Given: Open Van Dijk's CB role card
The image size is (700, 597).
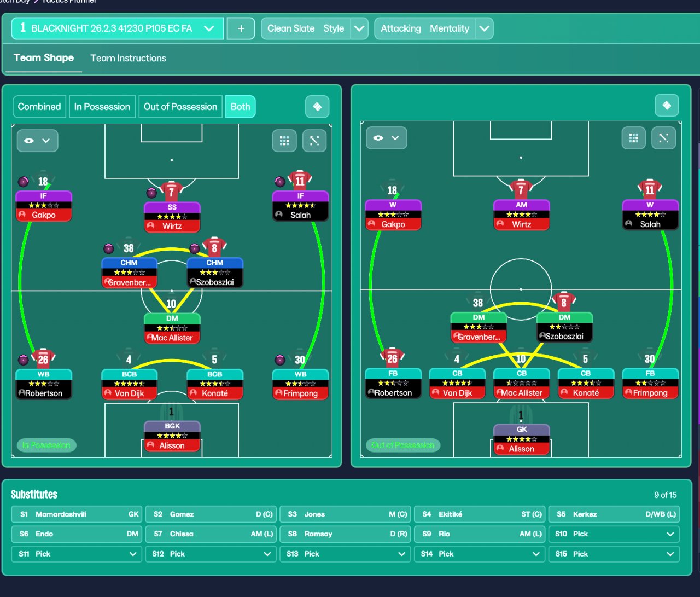Looking at the screenshot, I should coord(457,383).
